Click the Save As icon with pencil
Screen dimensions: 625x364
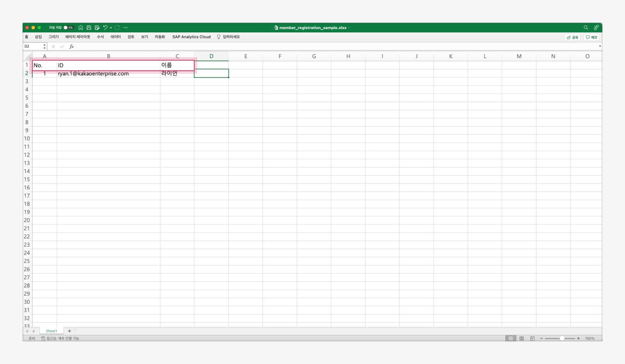click(x=97, y=27)
